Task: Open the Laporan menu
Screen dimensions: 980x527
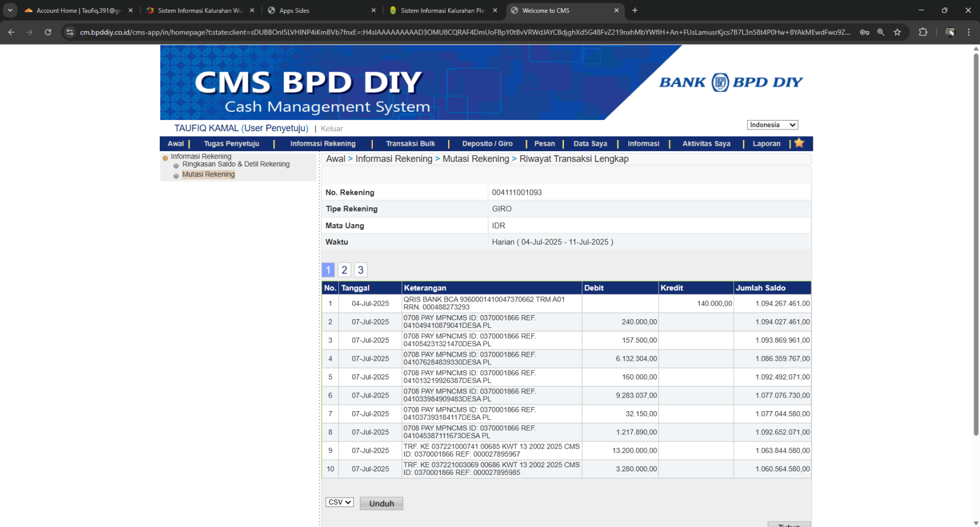Action: [x=766, y=143]
